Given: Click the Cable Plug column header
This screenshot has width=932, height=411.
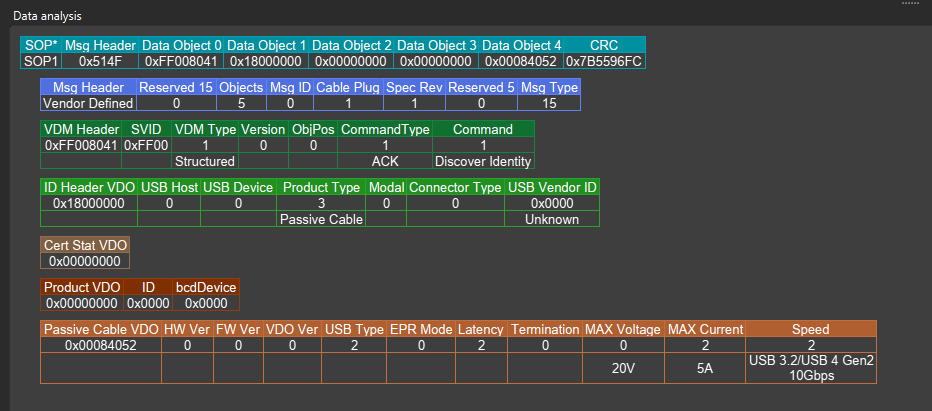Looking at the screenshot, I should coord(347,88).
